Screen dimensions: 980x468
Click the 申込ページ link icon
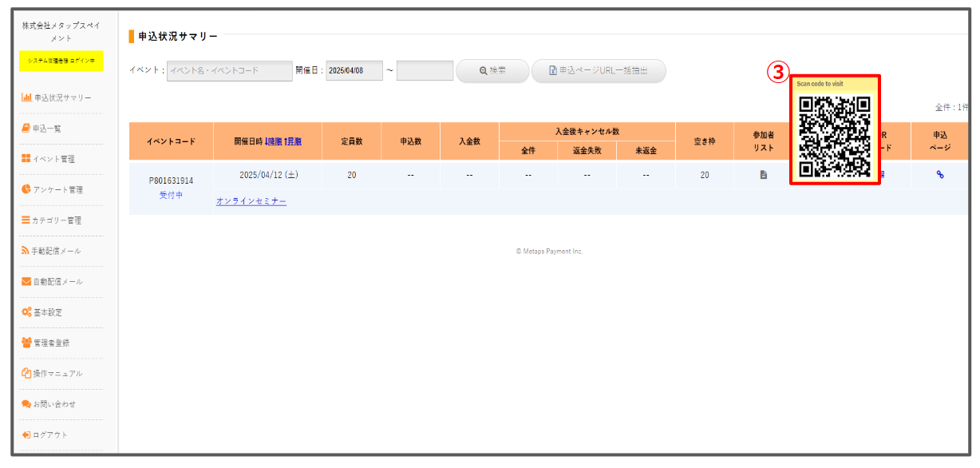point(940,175)
